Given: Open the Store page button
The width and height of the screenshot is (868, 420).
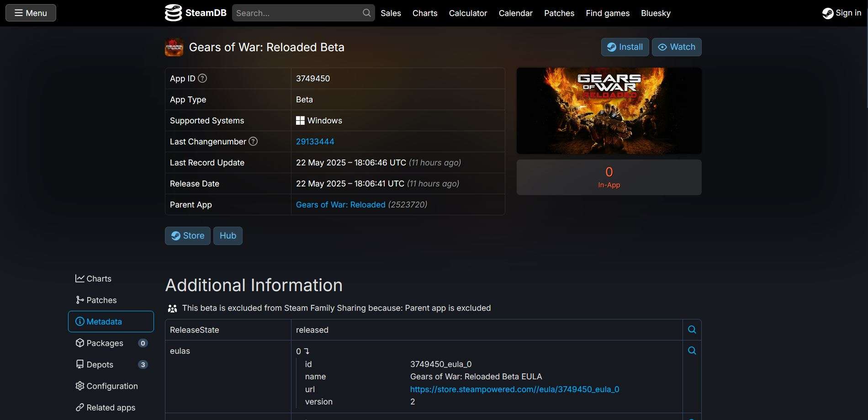Looking at the screenshot, I should pyautogui.click(x=188, y=236).
